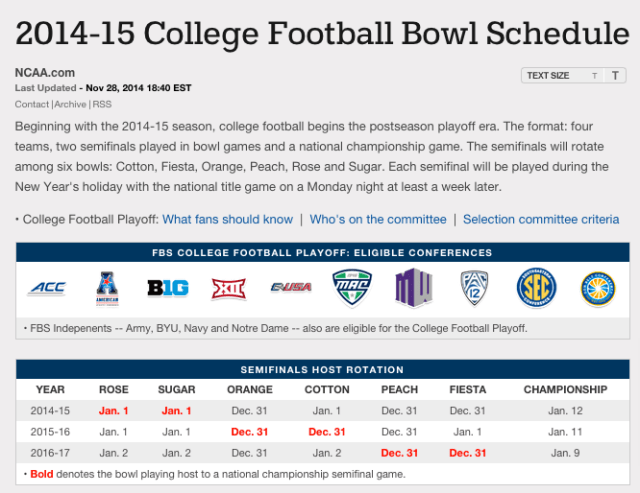
Task: Click the American Athletic Conference logo
Action: pyautogui.click(x=106, y=288)
